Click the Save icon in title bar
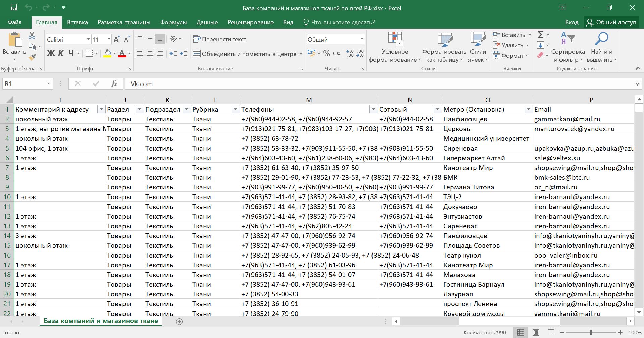The width and height of the screenshot is (644, 338). pos(14,8)
